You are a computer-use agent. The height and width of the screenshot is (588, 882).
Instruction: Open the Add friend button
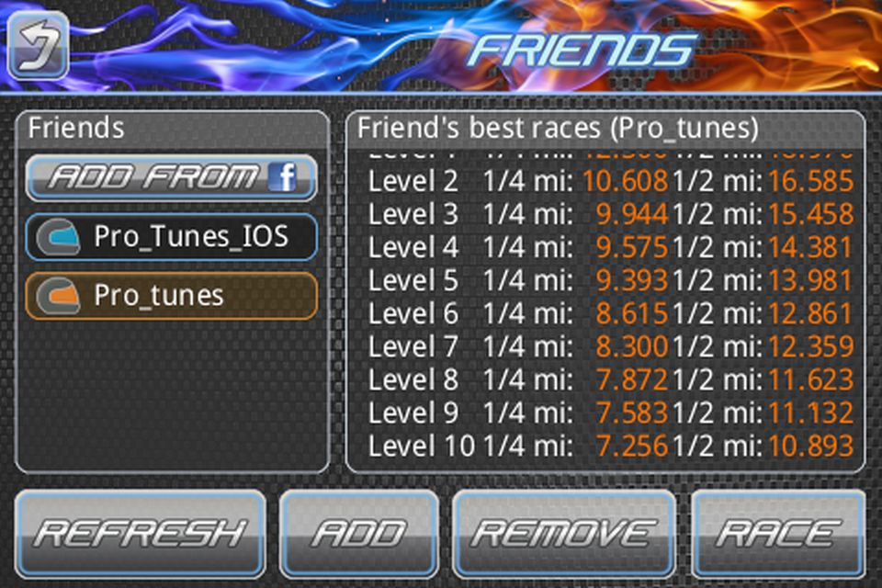coord(359,534)
